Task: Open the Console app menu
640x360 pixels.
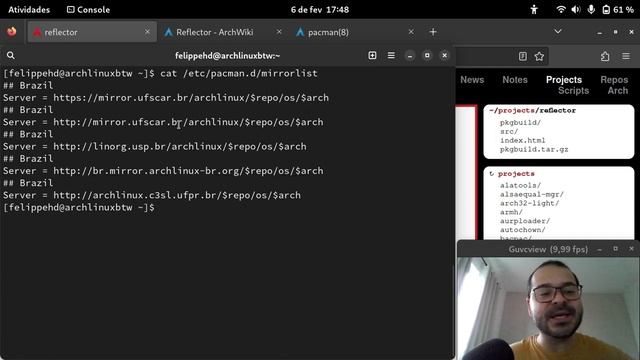Action: (89, 9)
